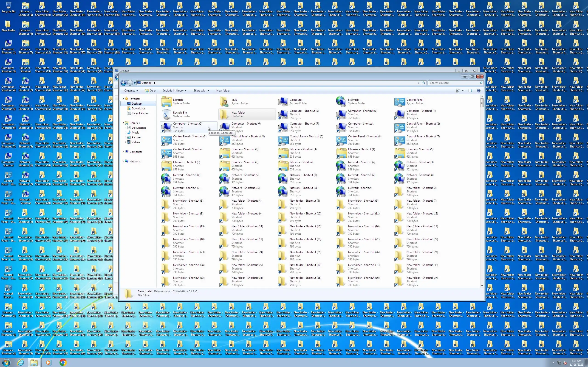Expand the Documents library node

coord(126,128)
